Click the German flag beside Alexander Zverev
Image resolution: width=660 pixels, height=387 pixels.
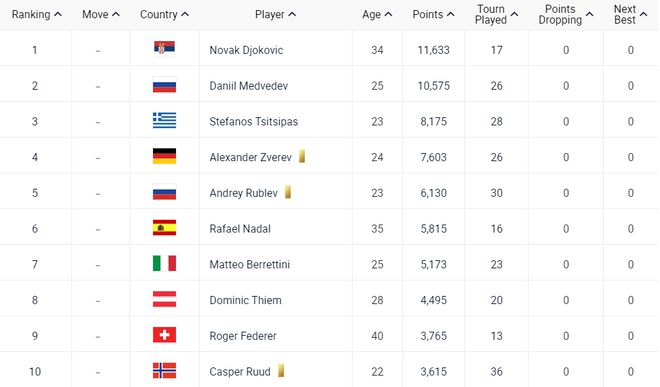point(164,156)
